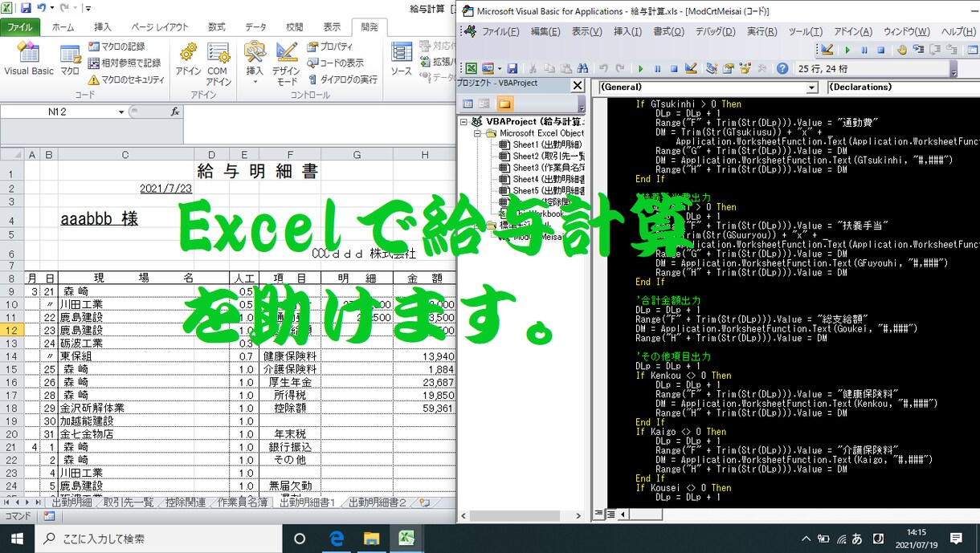Viewport: 980px width, 553px height.
Task: Click the Find binoculars icon in VBA
Action: (582, 69)
